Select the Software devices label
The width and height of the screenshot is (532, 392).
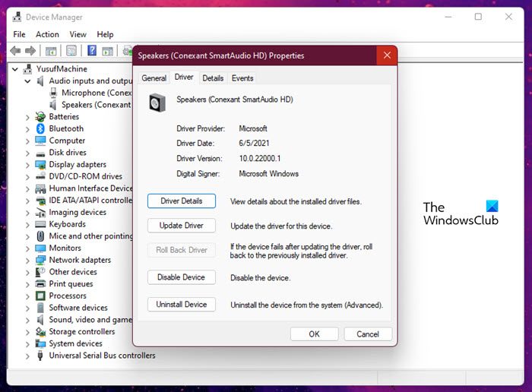click(x=78, y=308)
